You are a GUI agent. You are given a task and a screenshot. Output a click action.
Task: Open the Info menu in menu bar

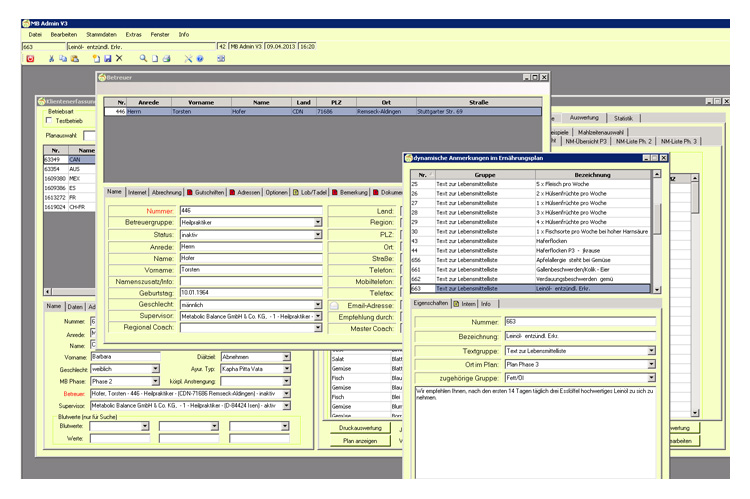(184, 34)
